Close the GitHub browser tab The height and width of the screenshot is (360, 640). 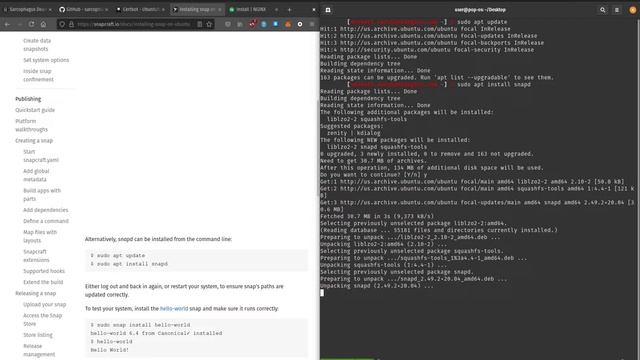107,9
